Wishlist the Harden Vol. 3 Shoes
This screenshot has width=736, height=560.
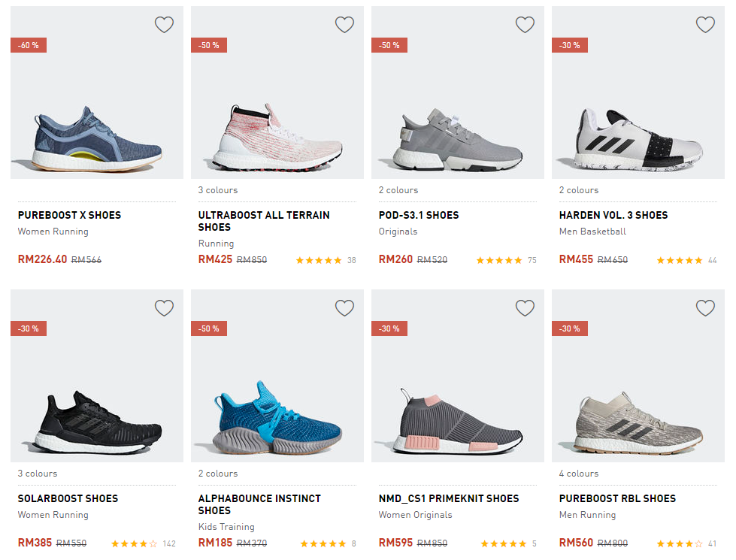705,25
